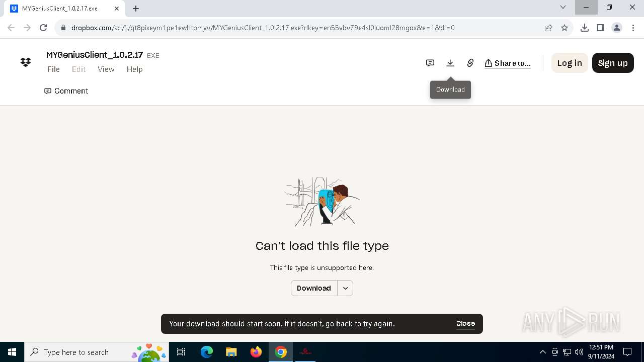Screen dimensions: 644x362
Task: Click the central Download button
Action: [314, 288]
